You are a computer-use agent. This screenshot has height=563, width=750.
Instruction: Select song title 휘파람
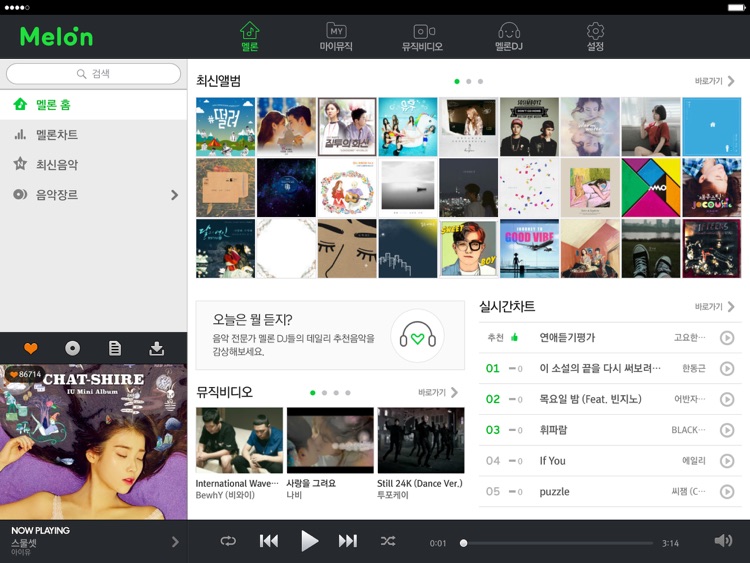click(x=553, y=430)
